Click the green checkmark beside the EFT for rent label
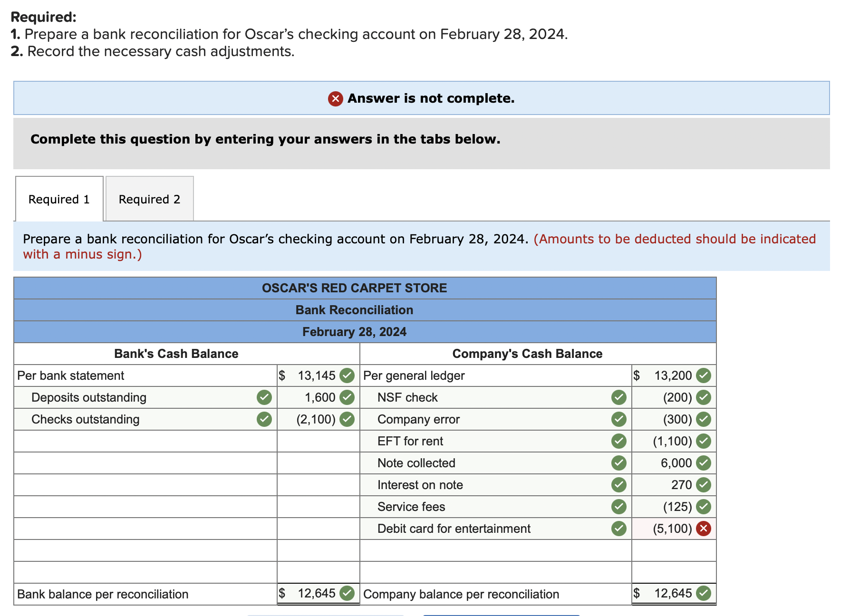 pyautogui.click(x=619, y=441)
